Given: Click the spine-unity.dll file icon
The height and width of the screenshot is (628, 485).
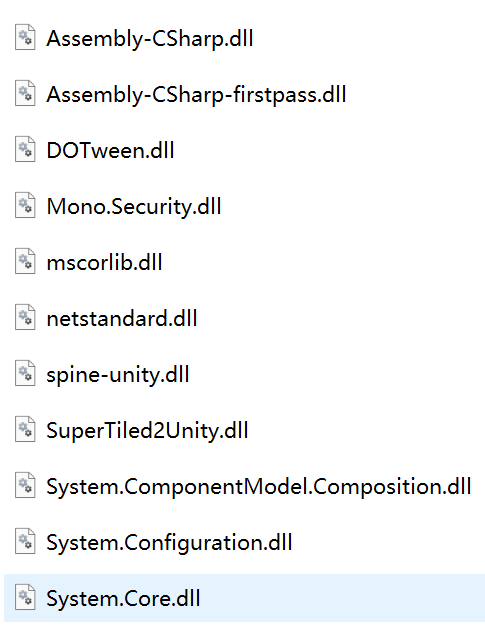Looking at the screenshot, I should [25, 374].
